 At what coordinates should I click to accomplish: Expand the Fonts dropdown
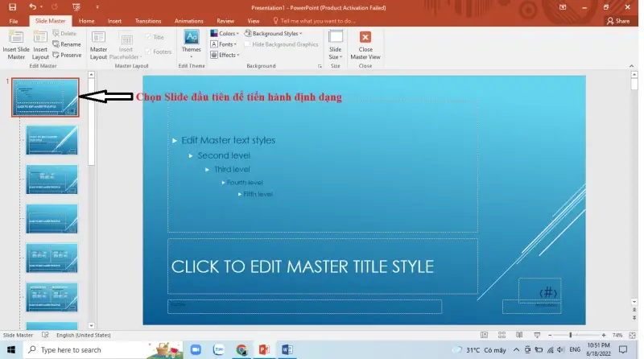[223, 44]
